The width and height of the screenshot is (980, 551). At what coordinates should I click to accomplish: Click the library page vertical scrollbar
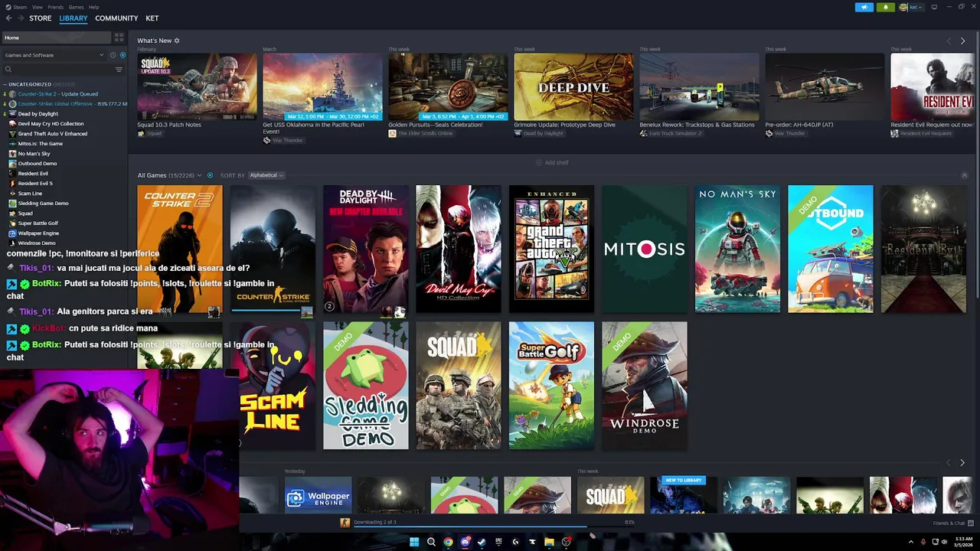pos(977,165)
